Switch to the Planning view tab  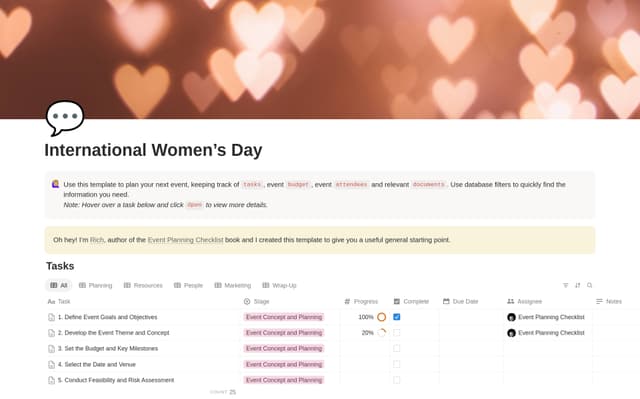pyautogui.click(x=96, y=286)
